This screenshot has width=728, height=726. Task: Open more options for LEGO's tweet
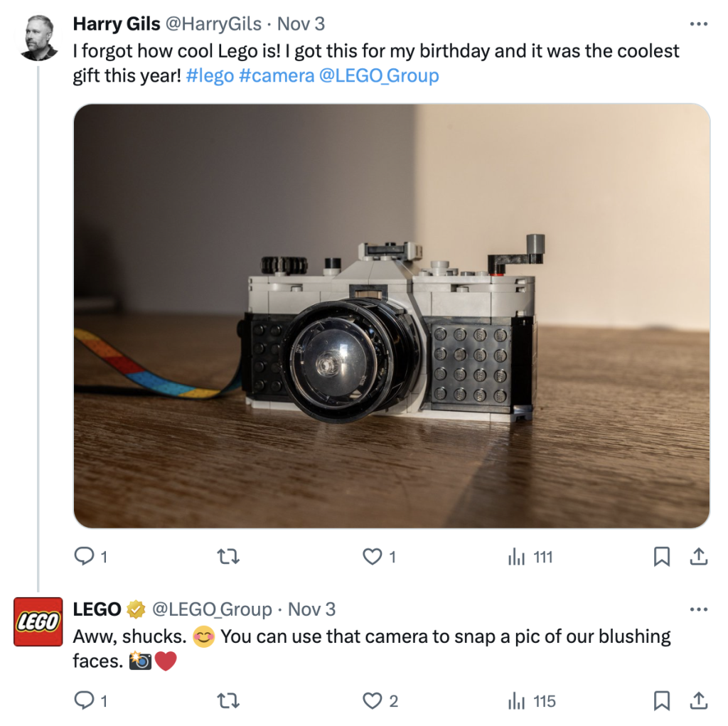coord(699,609)
